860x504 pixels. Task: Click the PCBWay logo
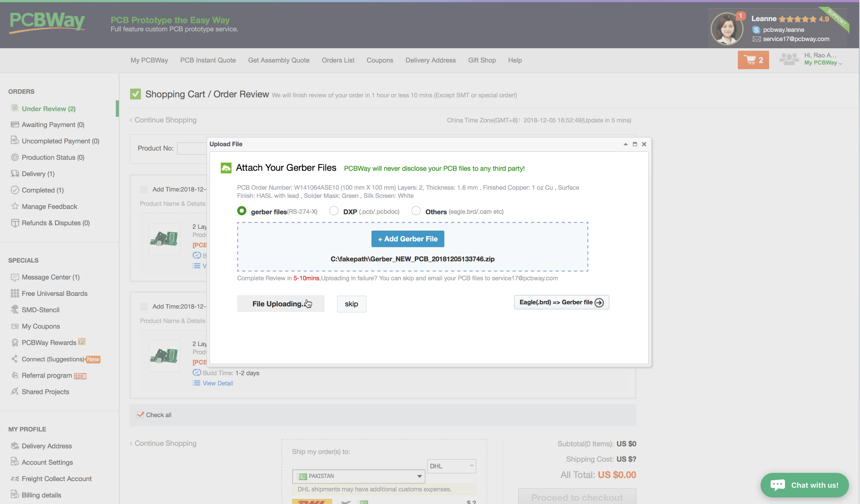[47, 23]
